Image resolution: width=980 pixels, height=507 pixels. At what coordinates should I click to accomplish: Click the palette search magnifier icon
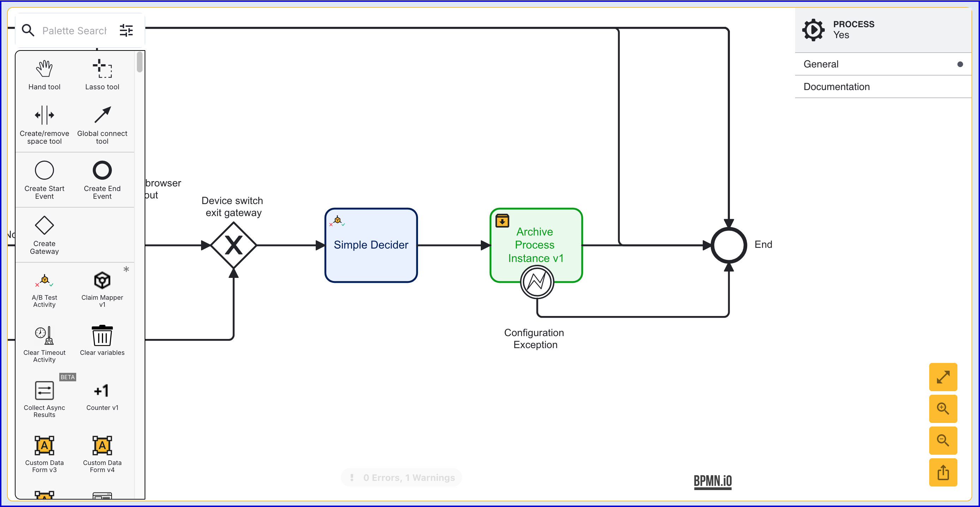28,30
